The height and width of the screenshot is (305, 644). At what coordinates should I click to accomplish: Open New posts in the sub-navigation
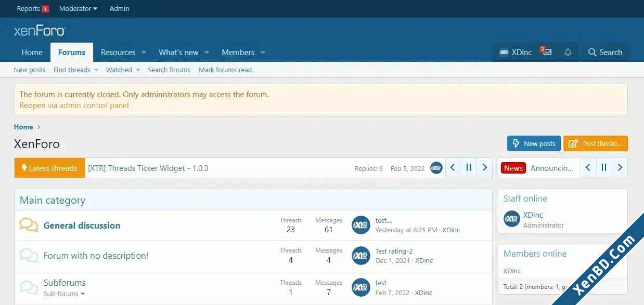coord(30,70)
